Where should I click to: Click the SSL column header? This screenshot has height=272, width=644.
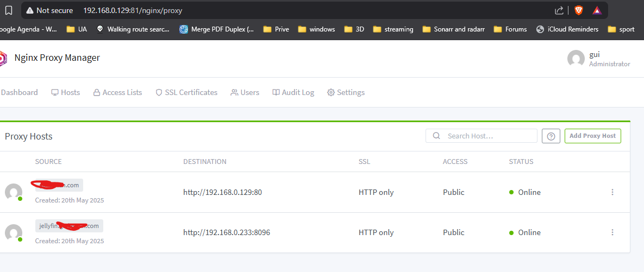tap(364, 162)
